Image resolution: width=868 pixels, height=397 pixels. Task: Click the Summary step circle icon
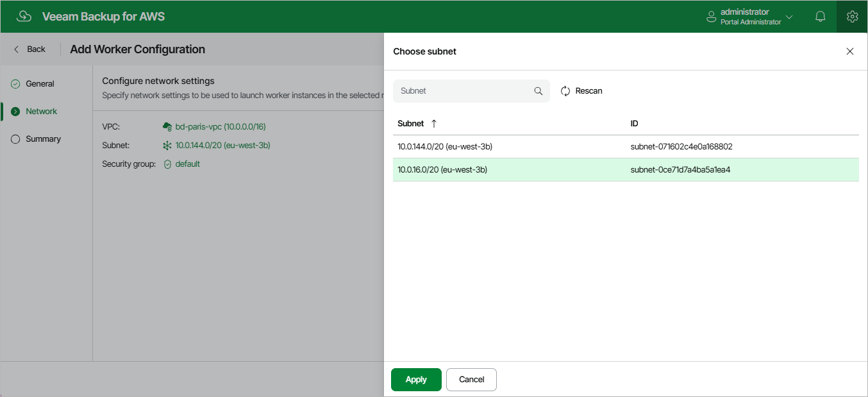coord(15,139)
